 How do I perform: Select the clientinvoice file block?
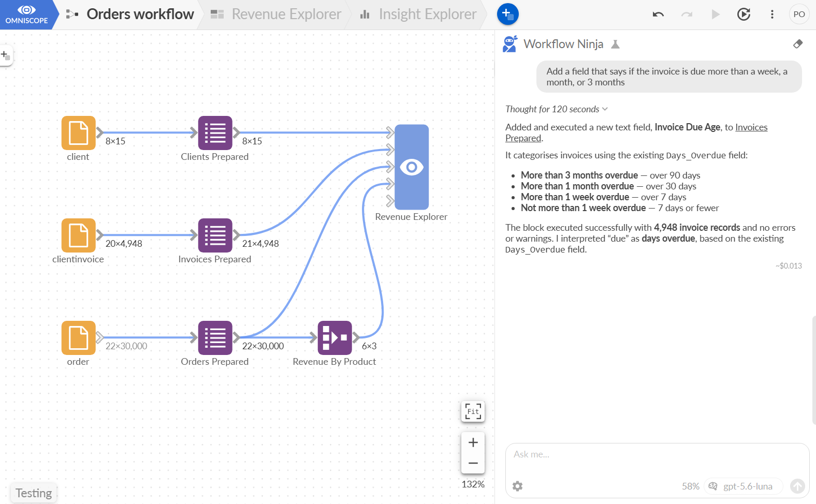pos(78,235)
